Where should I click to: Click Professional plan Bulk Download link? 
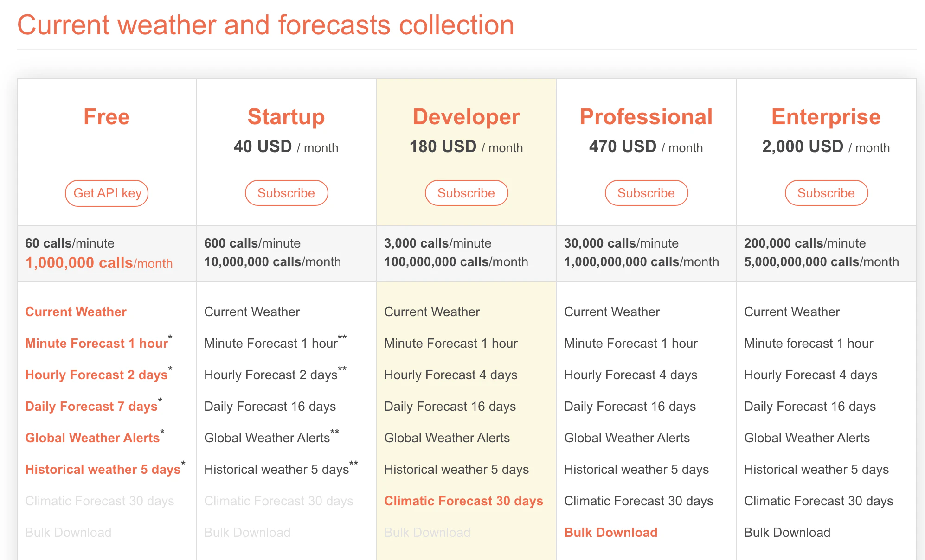point(610,532)
